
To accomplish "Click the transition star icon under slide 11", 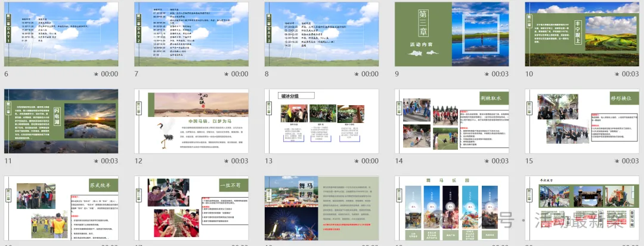I will point(96,161).
